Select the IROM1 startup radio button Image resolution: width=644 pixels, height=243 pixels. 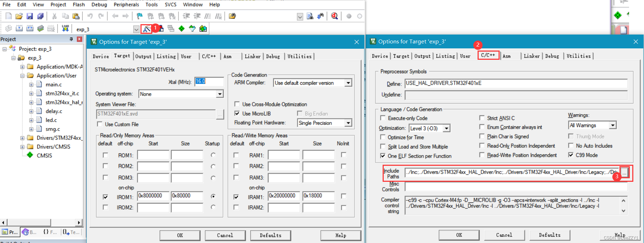[x=213, y=196]
